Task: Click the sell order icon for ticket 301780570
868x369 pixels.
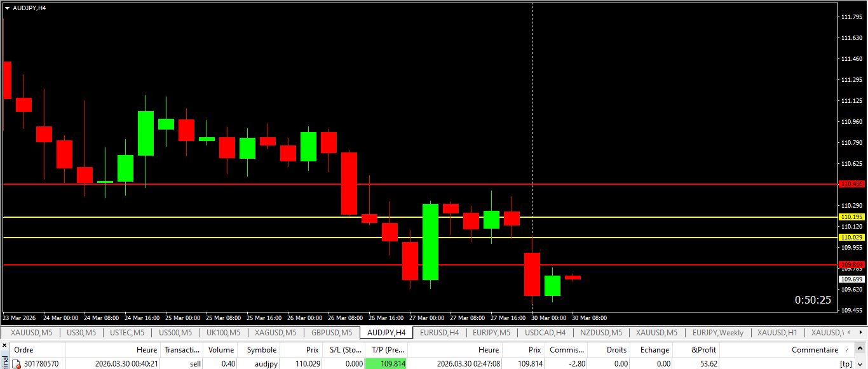Action: point(17,364)
